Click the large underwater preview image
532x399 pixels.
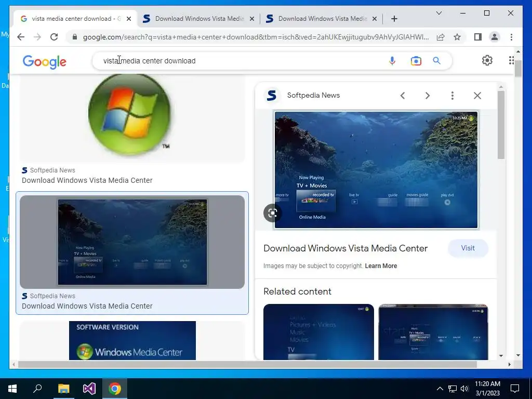(376, 170)
